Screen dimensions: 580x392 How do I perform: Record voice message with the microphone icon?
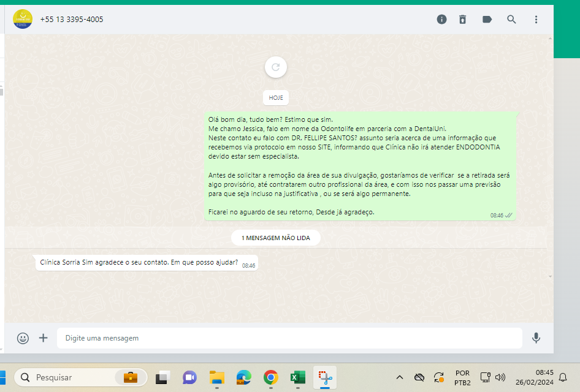[x=536, y=337]
